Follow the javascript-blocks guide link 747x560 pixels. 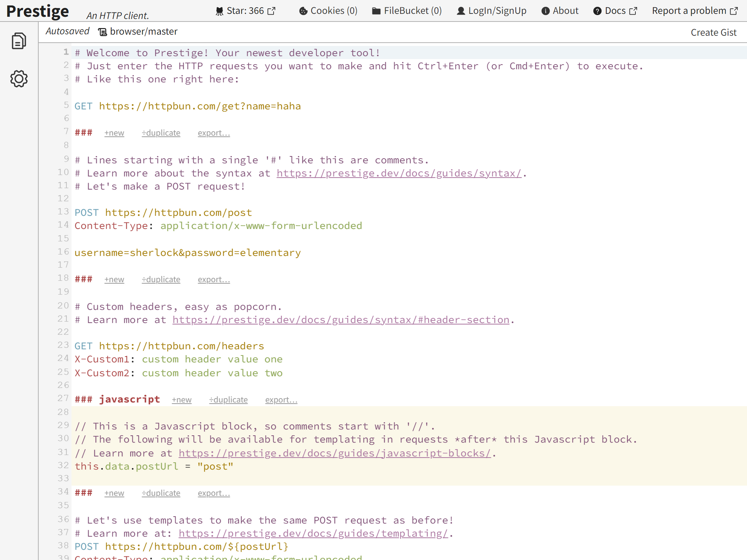coord(334,453)
